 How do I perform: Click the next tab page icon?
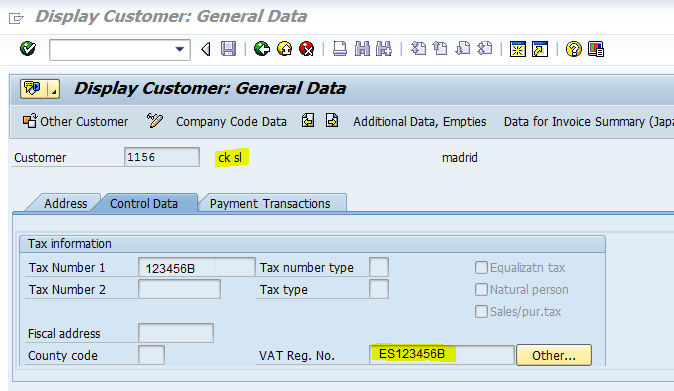pos(332,120)
